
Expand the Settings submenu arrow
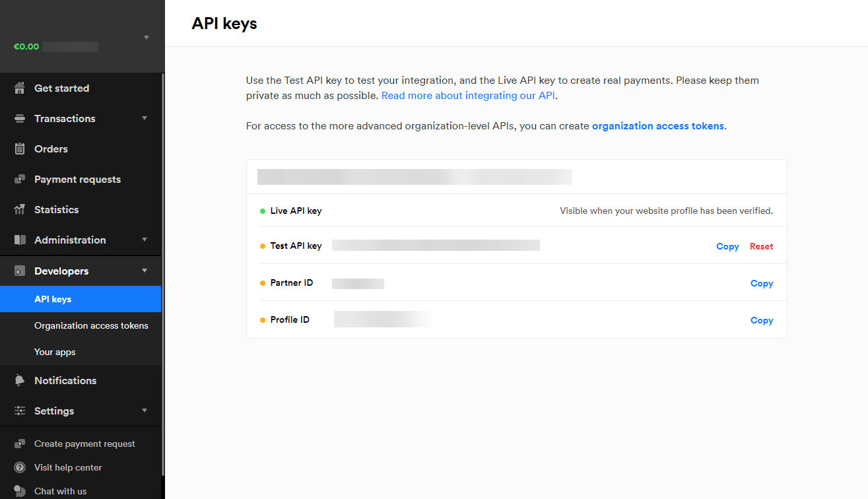145,411
